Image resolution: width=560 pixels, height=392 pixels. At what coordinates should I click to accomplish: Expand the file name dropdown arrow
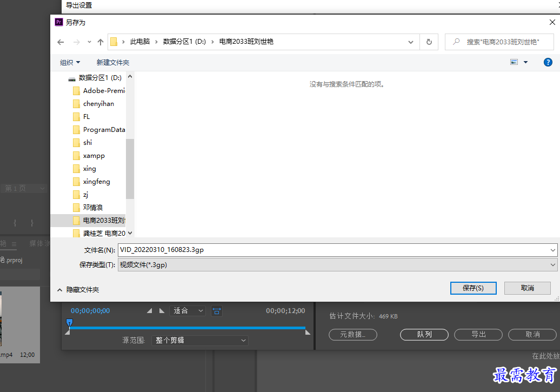pyautogui.click(x=553, y=250)
